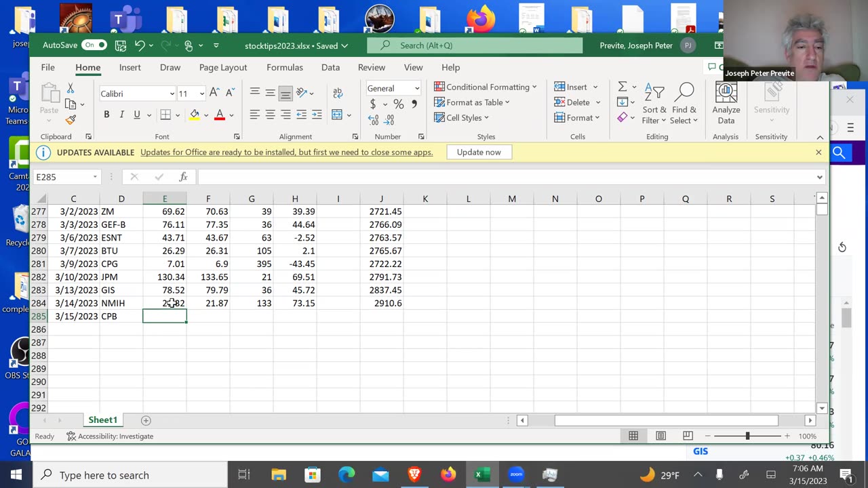Switch to the Page Layout tab

click(223, 67)
